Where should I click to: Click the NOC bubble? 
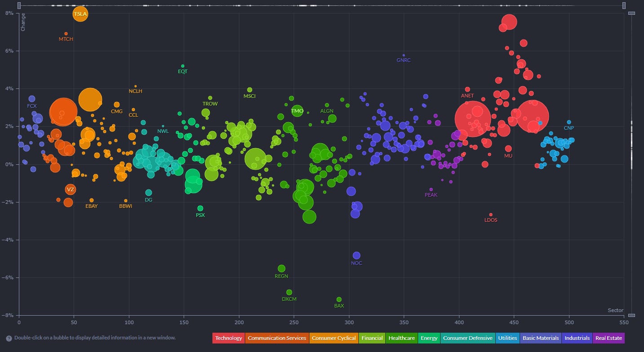pos(357,255)
